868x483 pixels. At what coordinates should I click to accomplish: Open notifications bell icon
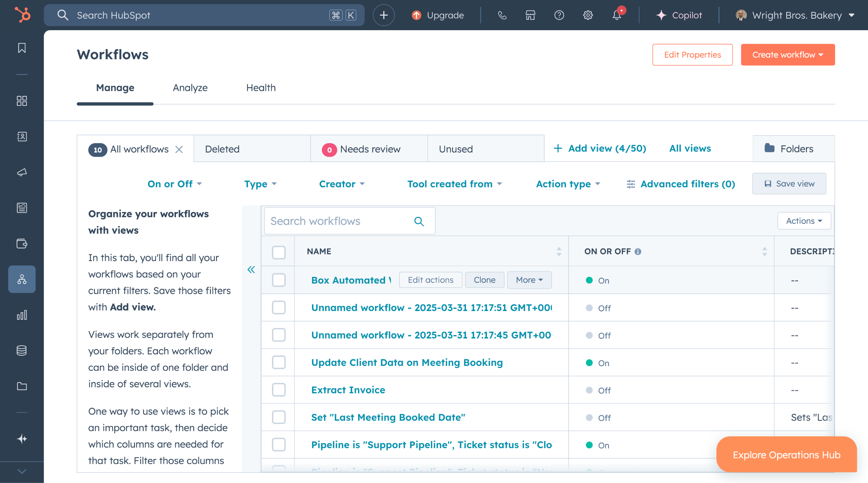[617, 15]
